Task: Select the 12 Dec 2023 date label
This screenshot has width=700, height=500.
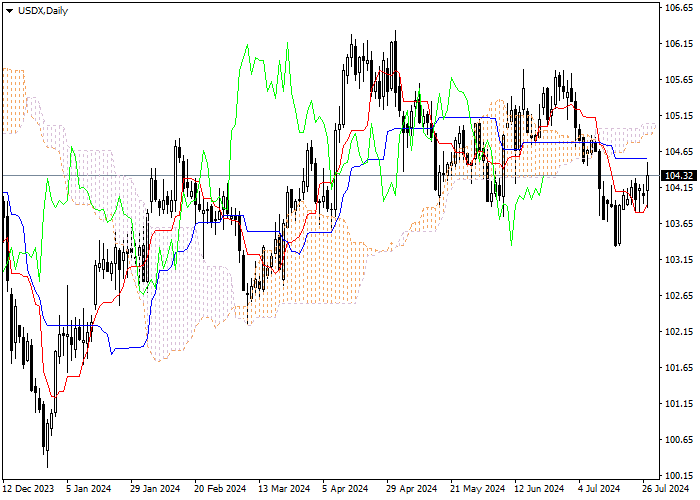Action: 28,489
